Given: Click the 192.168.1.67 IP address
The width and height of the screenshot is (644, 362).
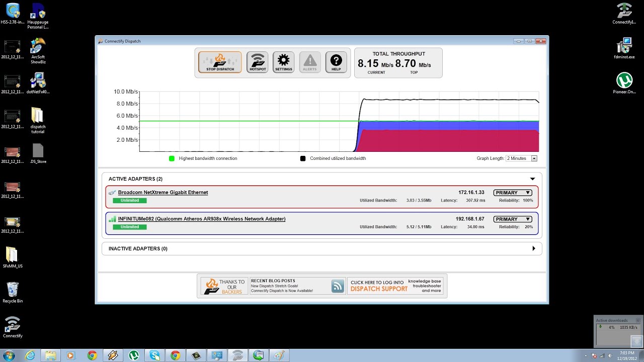Looking at the screenshot, I should (470, 219).
